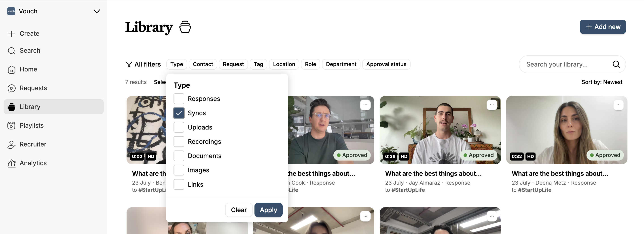Toggle the Type filter dropdown

(x=176, y=64)
